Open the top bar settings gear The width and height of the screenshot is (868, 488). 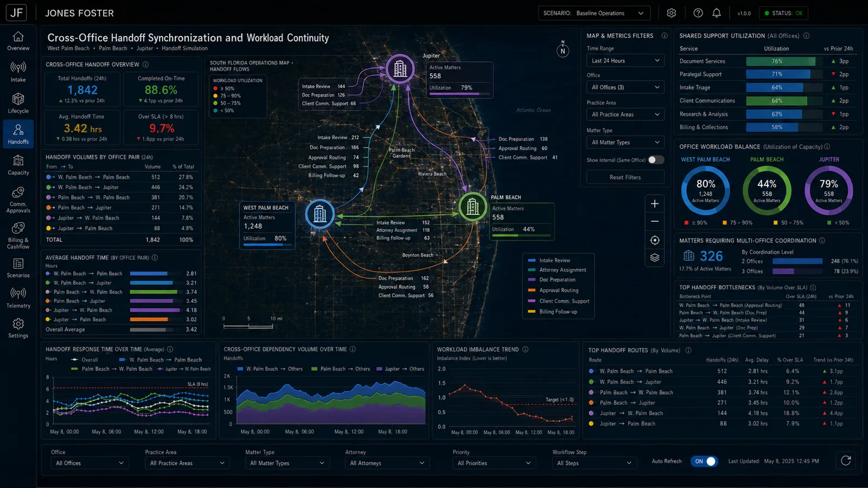[x=671, y=13]
